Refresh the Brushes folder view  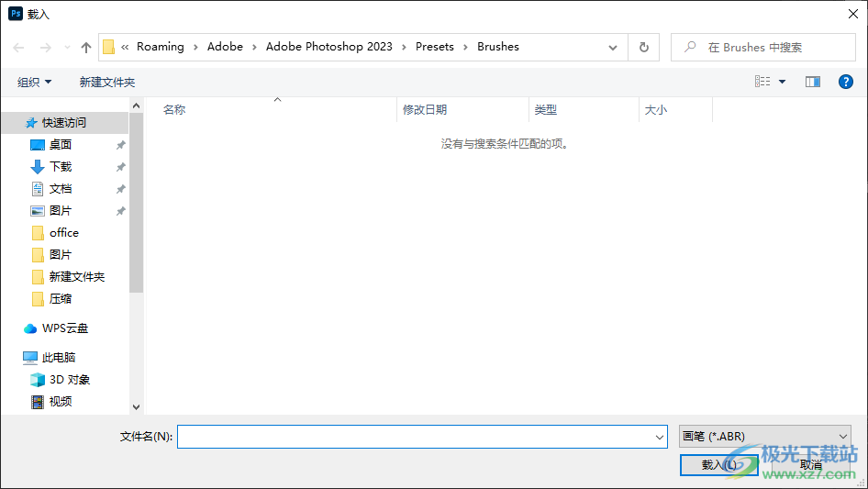(x=644, y=48)
